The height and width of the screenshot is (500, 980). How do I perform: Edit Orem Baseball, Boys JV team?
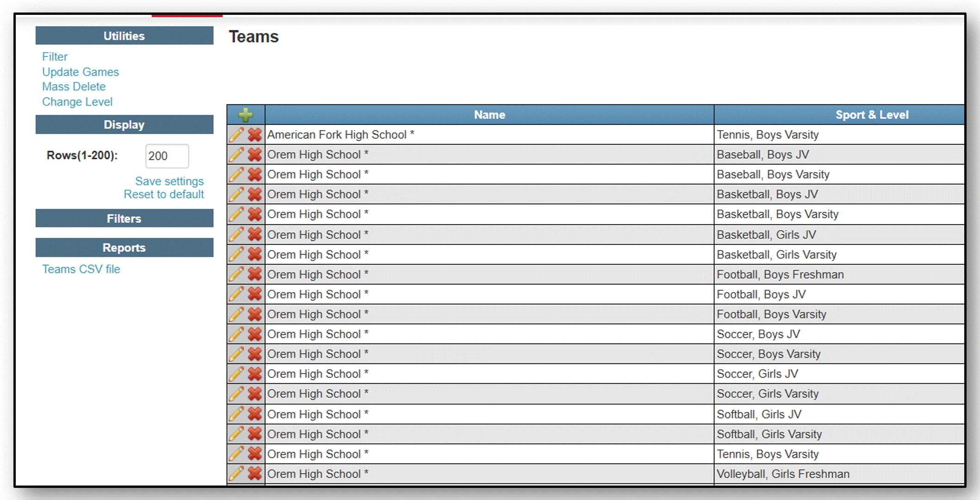coord(236,155)
